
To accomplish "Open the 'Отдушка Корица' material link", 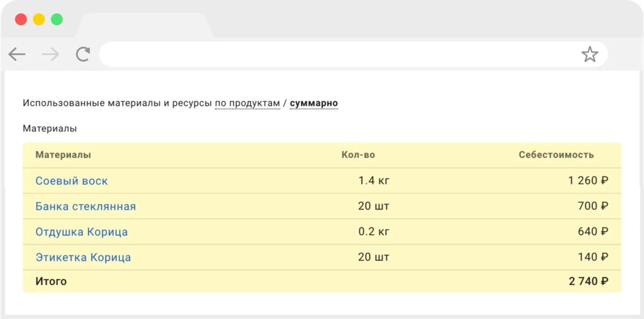I will tap(81, 232).
